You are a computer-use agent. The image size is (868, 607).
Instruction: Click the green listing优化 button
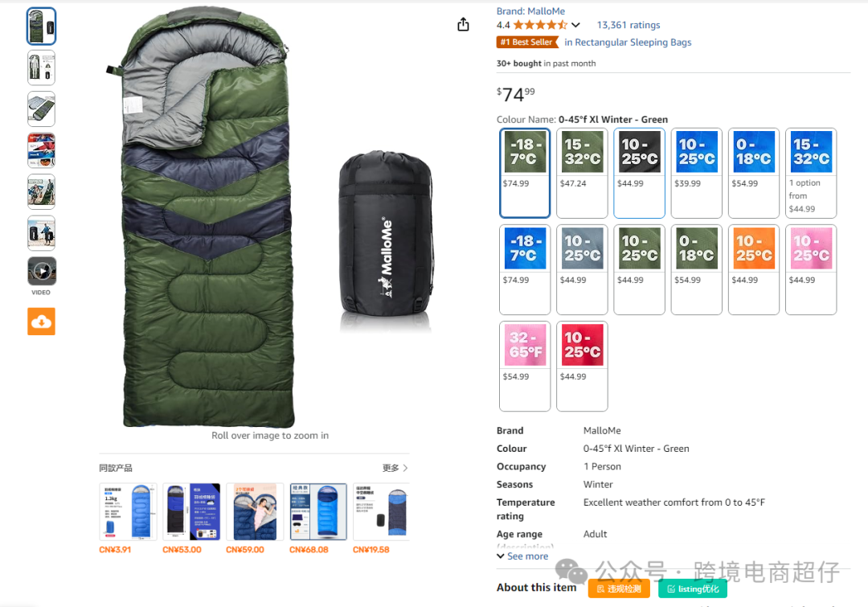click(x=693, y=589)
